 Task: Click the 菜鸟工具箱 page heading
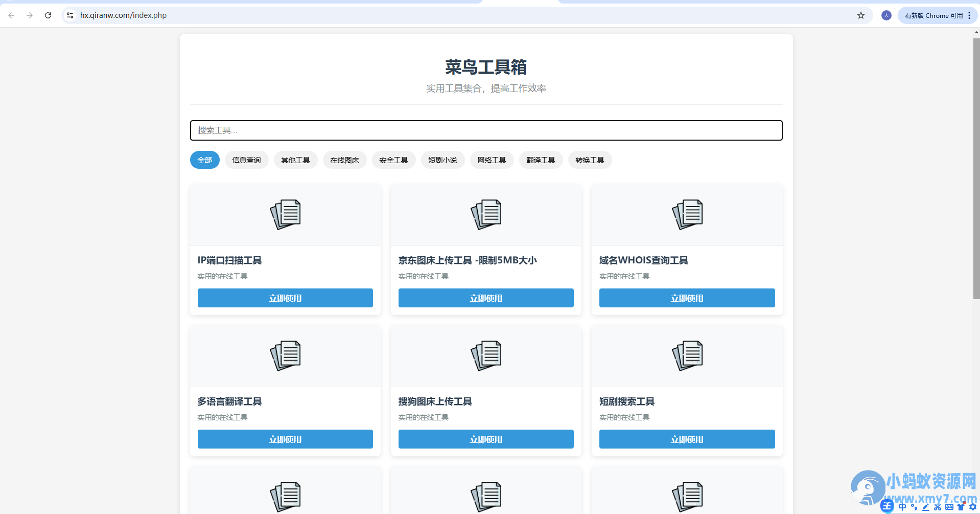(x=486, y=67)
